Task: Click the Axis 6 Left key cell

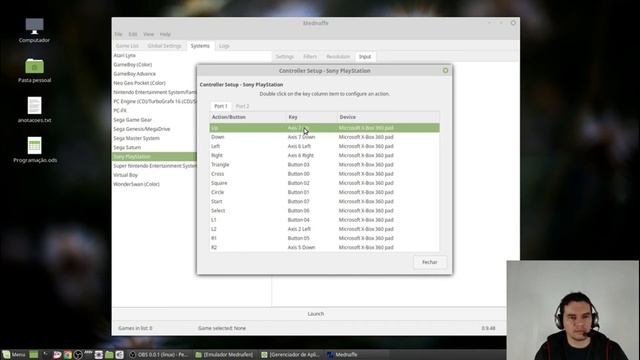Action: [299, 146]
